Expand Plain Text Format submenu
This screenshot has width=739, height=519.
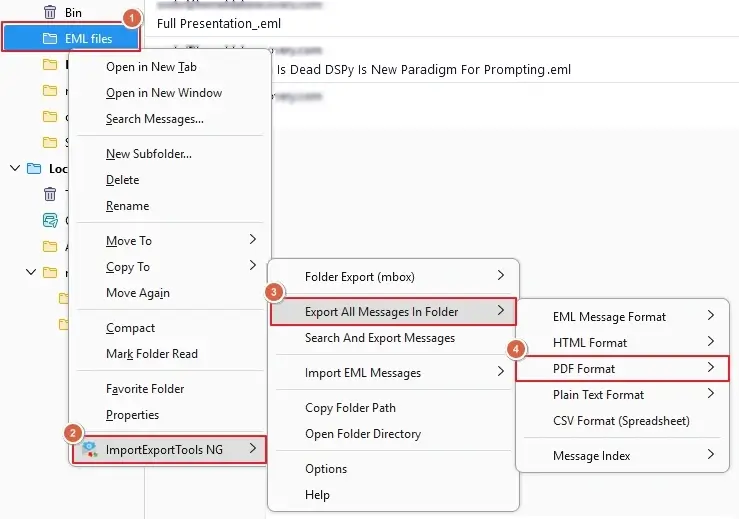[623, 394]
